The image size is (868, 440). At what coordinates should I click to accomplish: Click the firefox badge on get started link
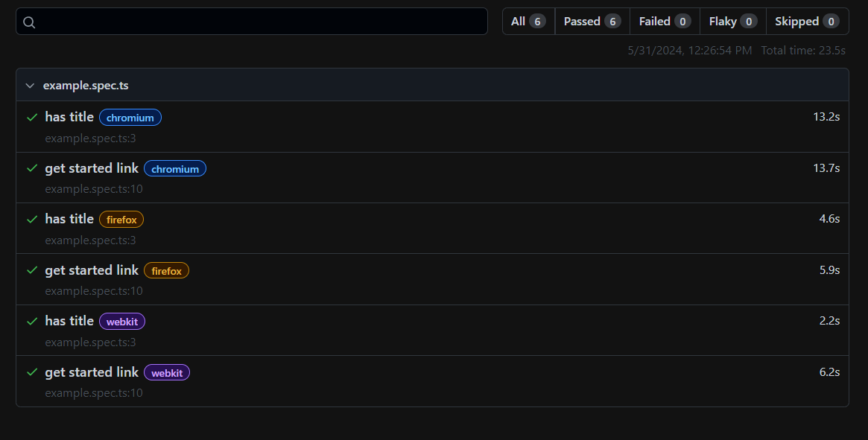pyautogui.click(x=166, y=271)
